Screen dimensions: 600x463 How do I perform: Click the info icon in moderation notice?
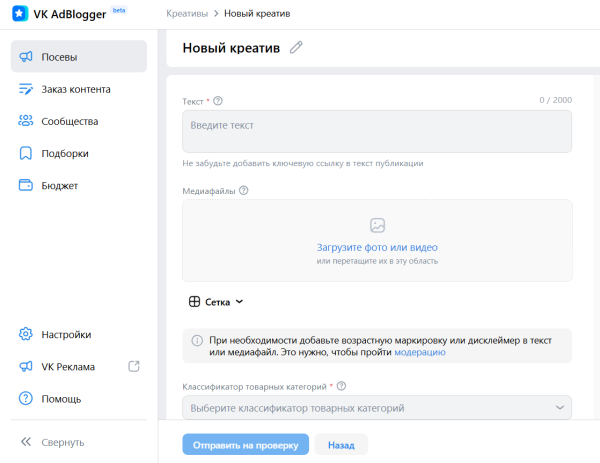pos(197,341)
